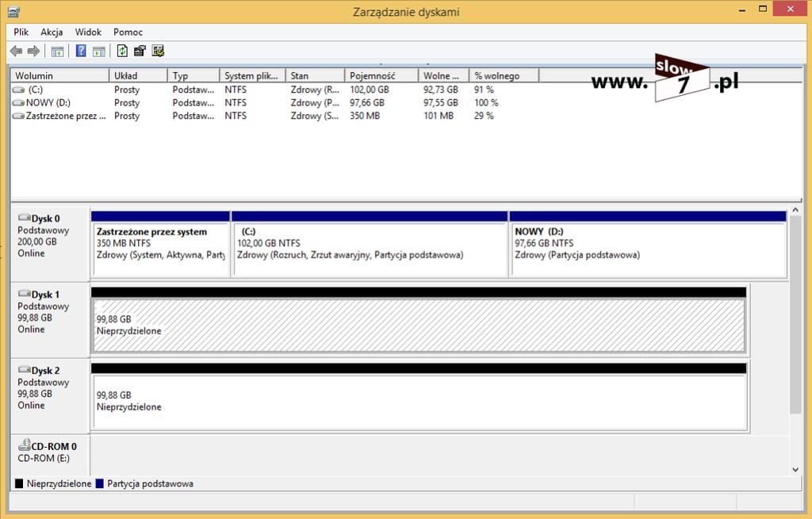Click the Forward arrow in the toolbar
This screenshot has width=812, height=519.
point(33,51)
